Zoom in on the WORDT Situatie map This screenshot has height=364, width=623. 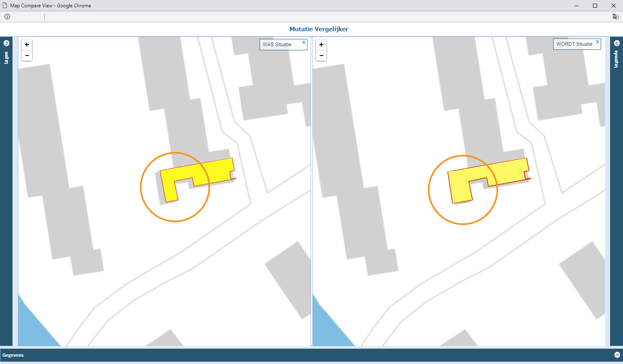(321, 45)
